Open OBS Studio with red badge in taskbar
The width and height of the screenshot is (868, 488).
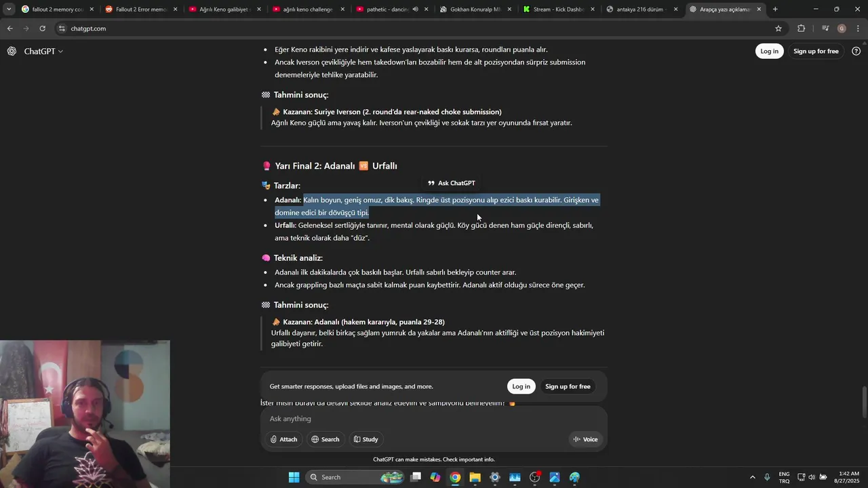coord(535,477)
